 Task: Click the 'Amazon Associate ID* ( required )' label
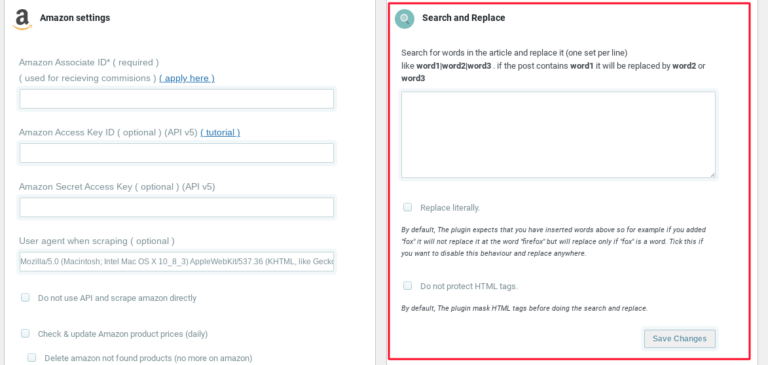pyautogui.click(x=89, y=63)
